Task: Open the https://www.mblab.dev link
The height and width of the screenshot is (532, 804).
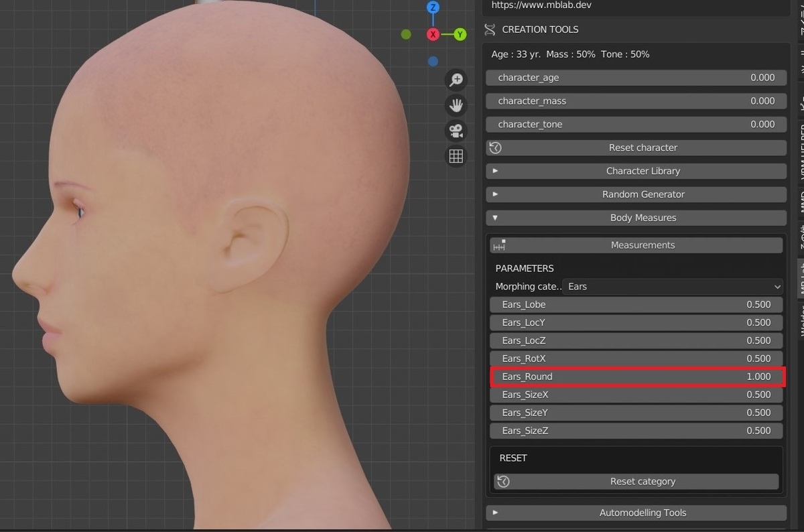Action: [541, 5]
